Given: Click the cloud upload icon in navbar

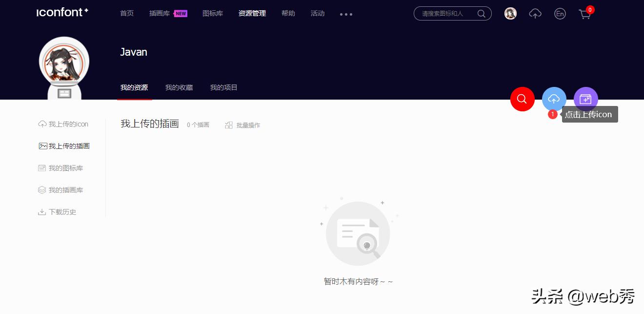Looking at the screenshot, I should (x=535, y=14).
